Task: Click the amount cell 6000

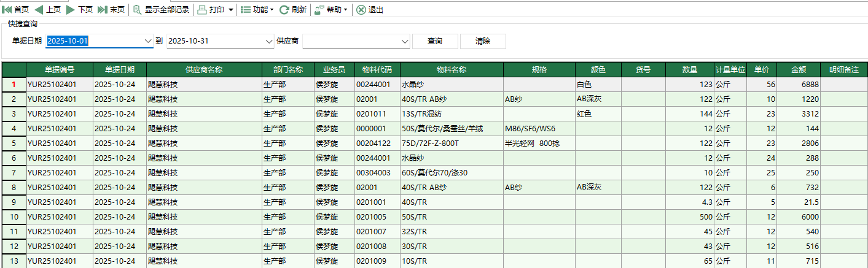Action: [799, 216]
